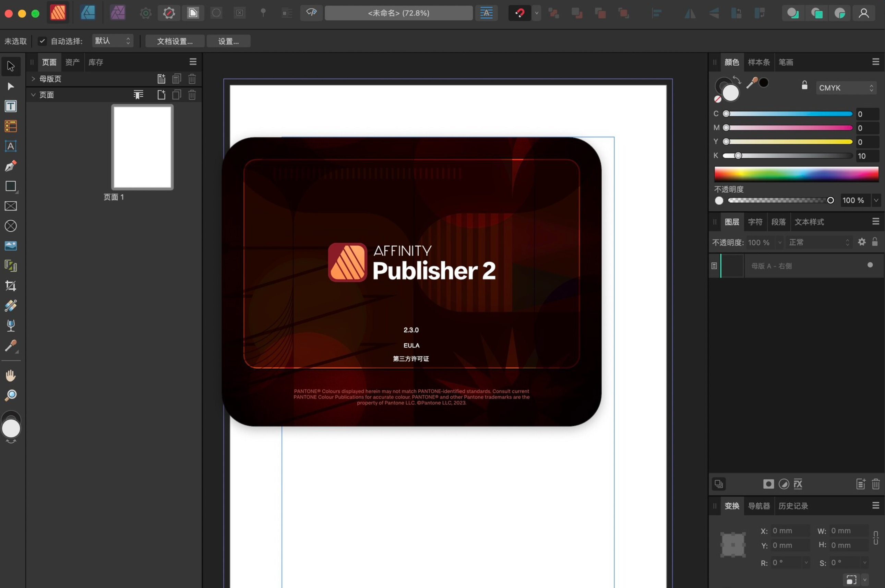Select the Picture Frame Rectangle tool
885x588 pixels.
pyautogui.click(x=11, y=206)
